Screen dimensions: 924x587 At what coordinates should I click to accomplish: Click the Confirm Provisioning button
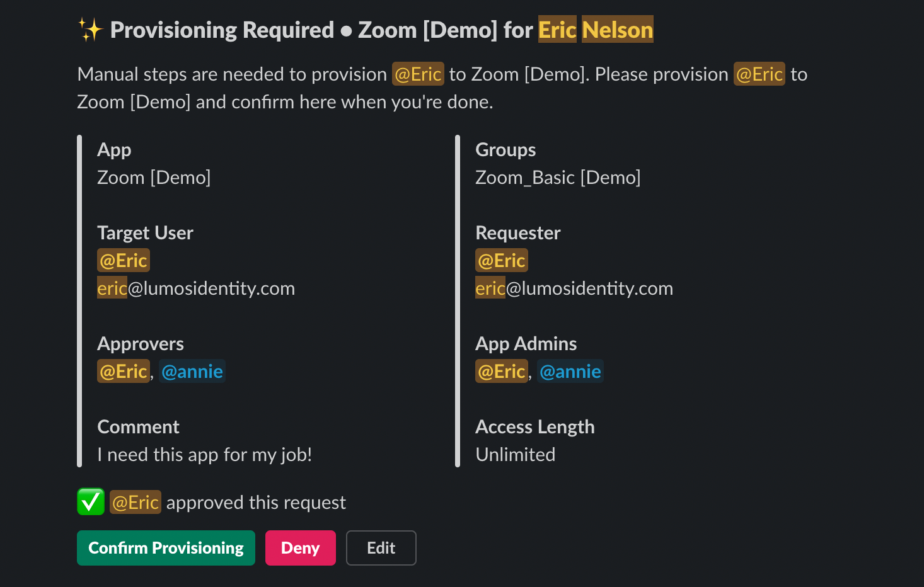tap(166, 548)
